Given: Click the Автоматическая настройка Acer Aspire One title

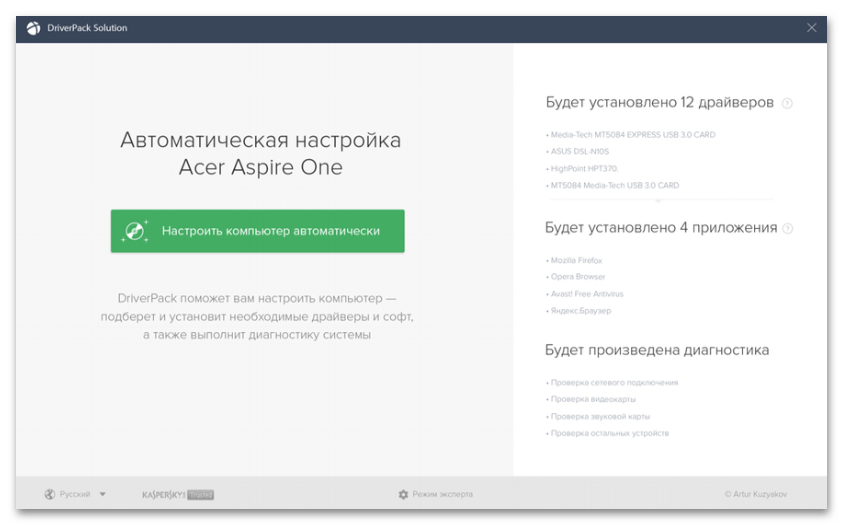Looking at the screenshot, I should (x=261, y=154).
